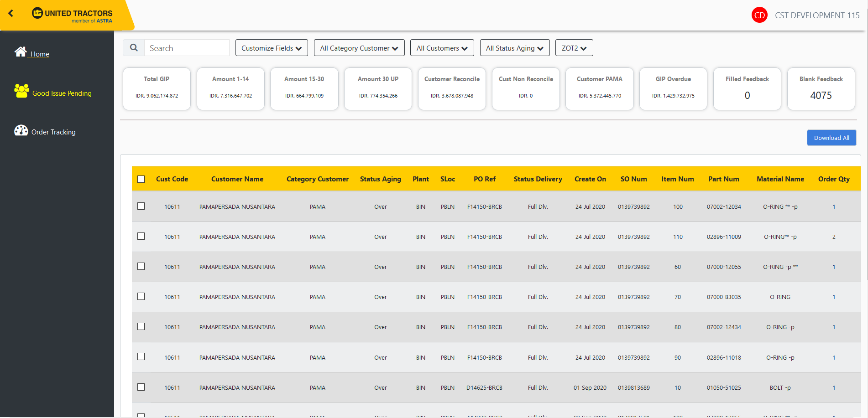This screenshot has height=418, width=868.
Task: Check the row with PO Ref D14625-BRCB
Action: pyautogui.click(x=141, y=387)
